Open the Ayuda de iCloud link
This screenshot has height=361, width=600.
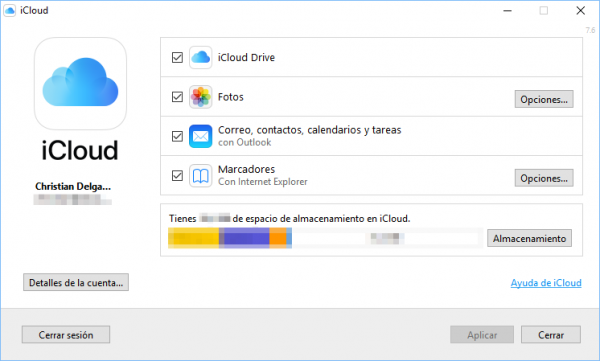546,283
